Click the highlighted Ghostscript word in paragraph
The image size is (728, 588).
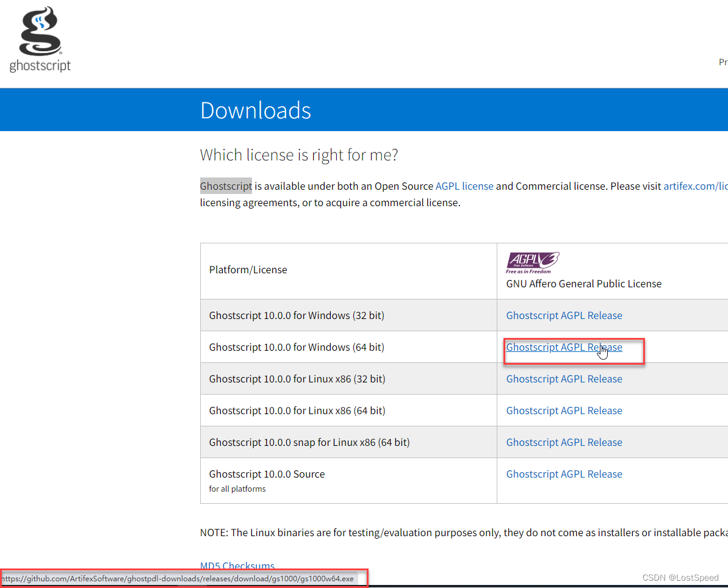(x=226, y=186)
